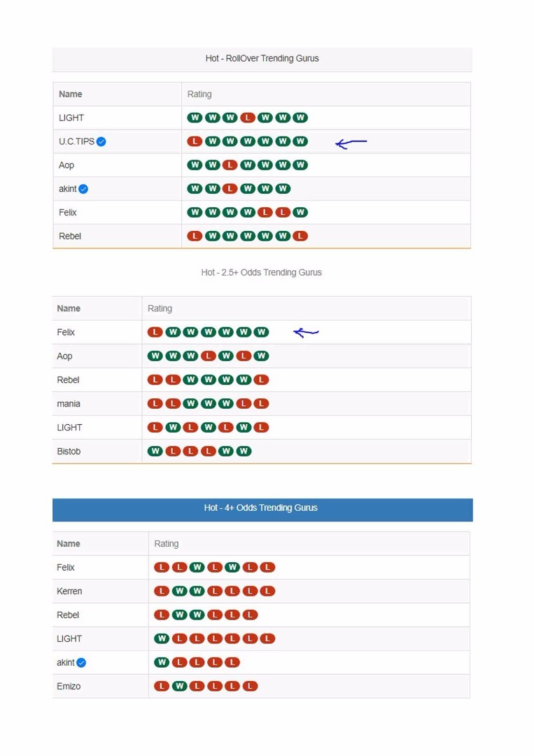Click the first L badge in Felix's 4+ Odds row
Viewport: 534px width, 756px height.
(x=162, y=567)
